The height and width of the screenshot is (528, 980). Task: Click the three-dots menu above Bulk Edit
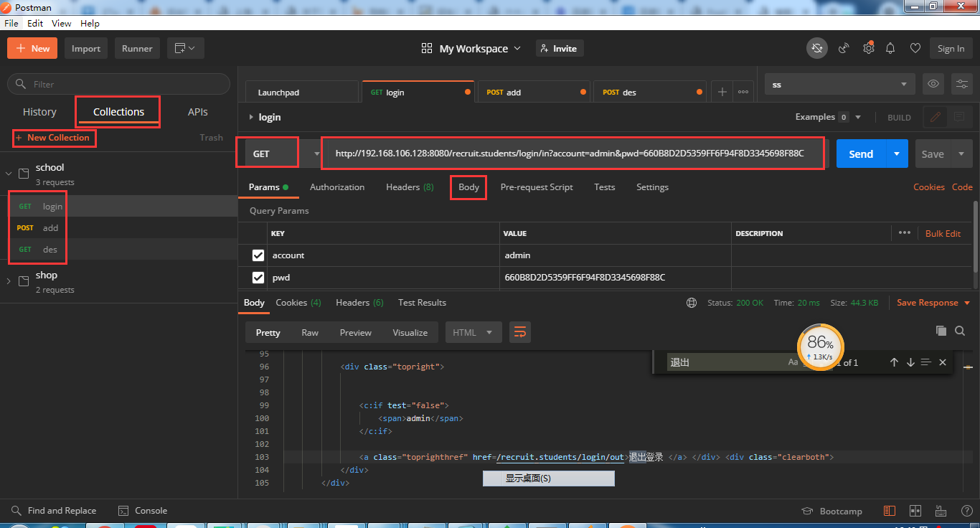coord(904,232)
